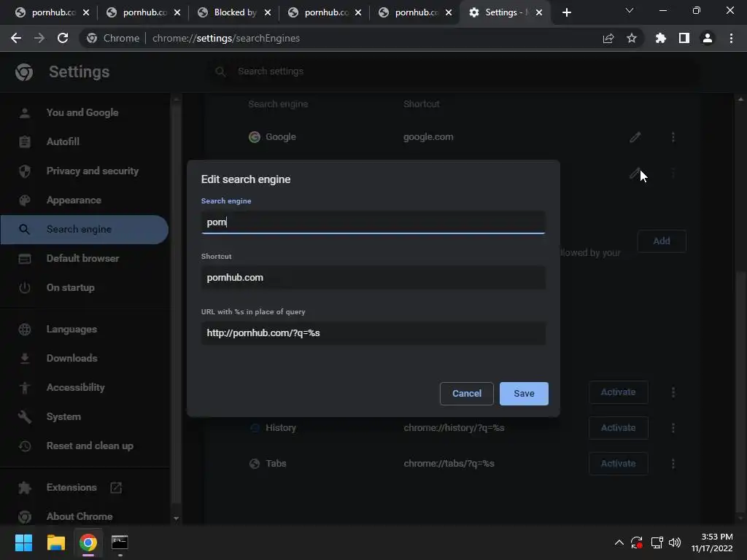Viewport: 747px width, 560px height.
Task: Bookmark this page with star icon
Action: pyautogui.click(x=632, y=38)
